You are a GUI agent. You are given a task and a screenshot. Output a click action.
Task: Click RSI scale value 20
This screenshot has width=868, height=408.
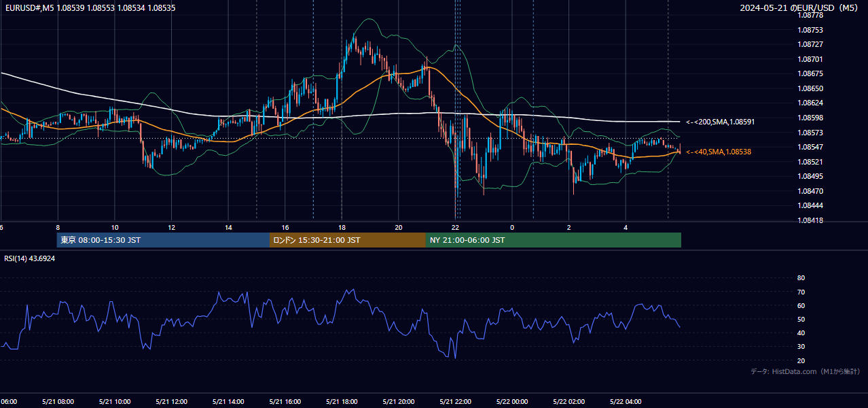pos(801,360)
